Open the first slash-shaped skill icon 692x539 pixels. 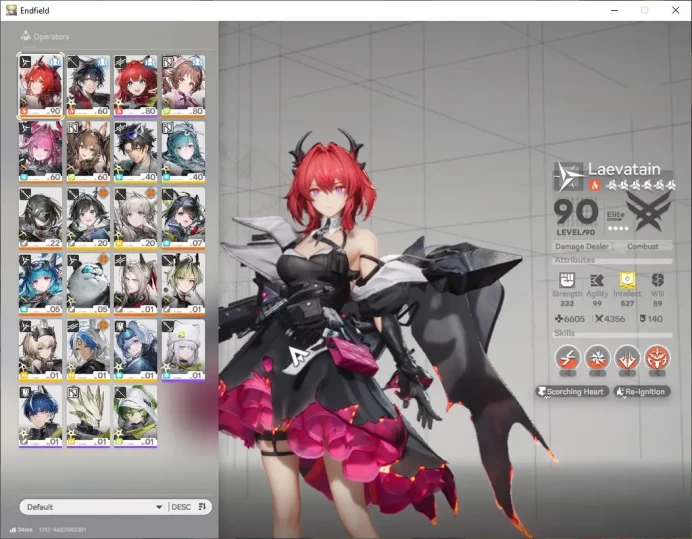click(x=568, y=357)
